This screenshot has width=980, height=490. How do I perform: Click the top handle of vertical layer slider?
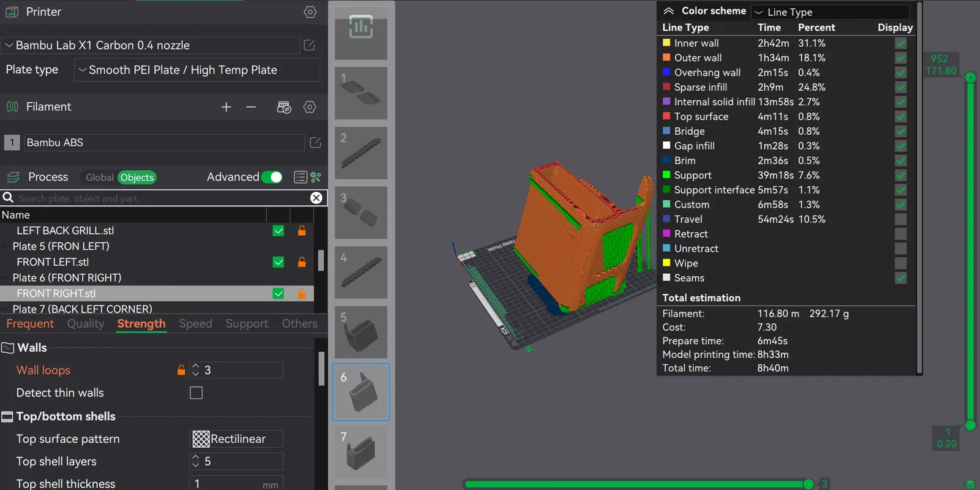[x=970, y=78]
